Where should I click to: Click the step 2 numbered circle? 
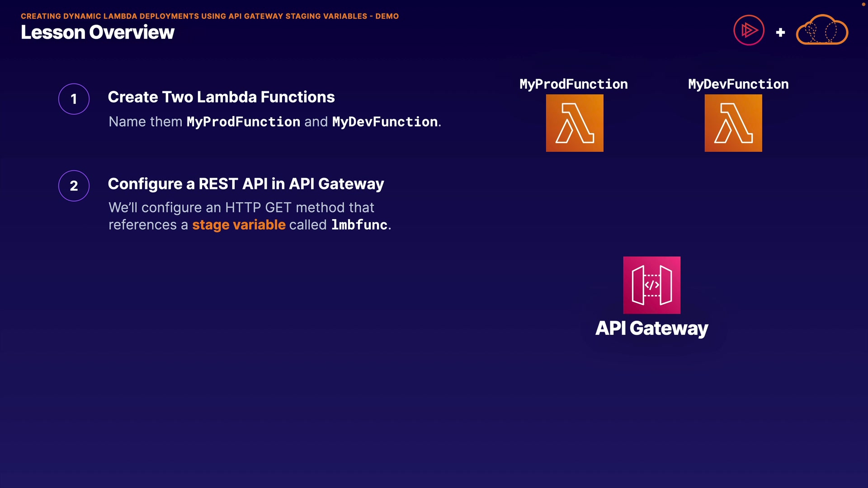tap(74, 186)
